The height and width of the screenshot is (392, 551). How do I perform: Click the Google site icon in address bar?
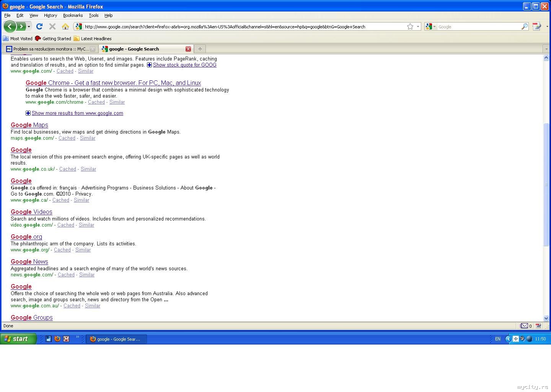tap(78, 26)
